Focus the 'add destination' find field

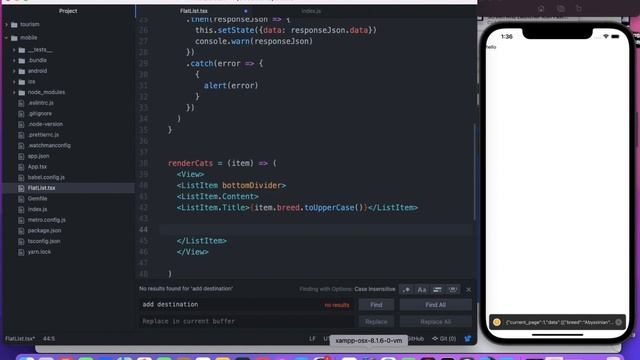click(x=246, y=304)
